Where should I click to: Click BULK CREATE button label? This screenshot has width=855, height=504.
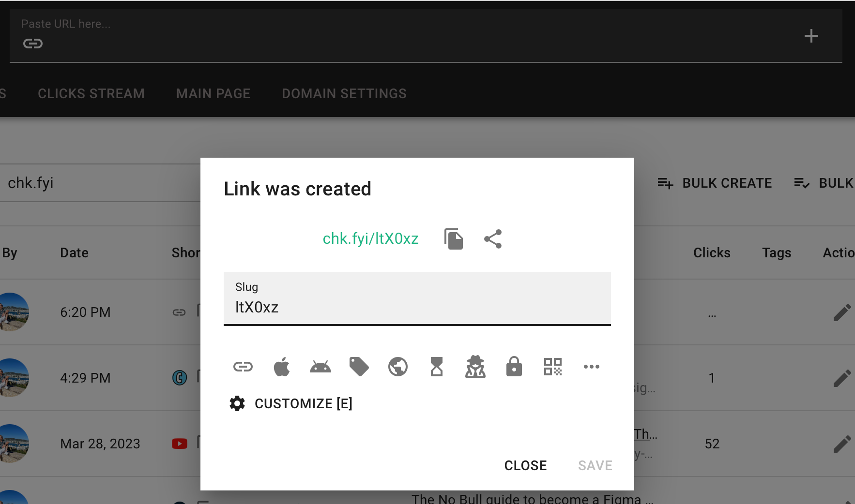[727, 183]
